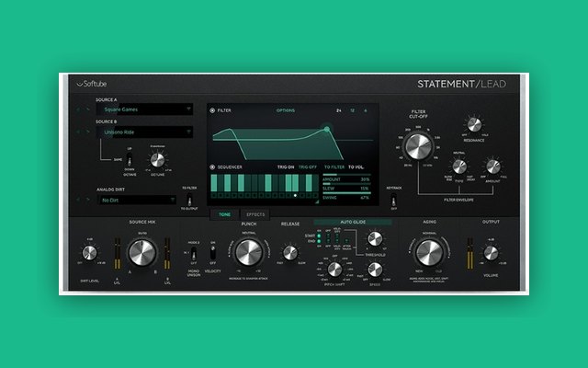Click the STATEMENT/LEAD title
This screenshot has width=588, height=368.
point(462,84)
